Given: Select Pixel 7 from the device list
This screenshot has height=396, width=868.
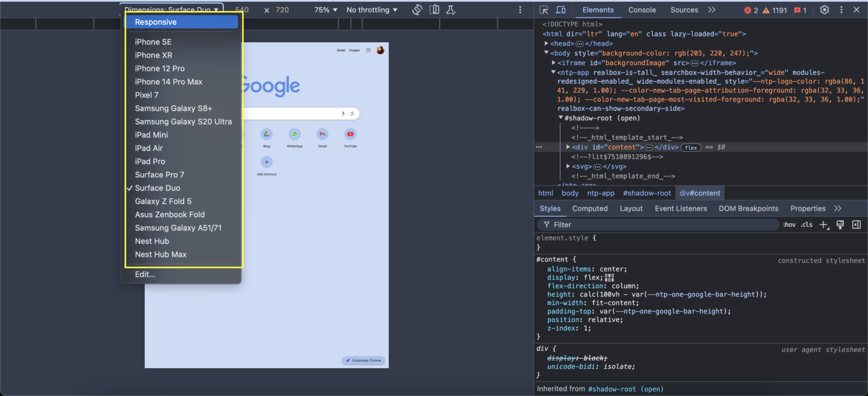Looking at the screenshot, I should click(146, 95).
